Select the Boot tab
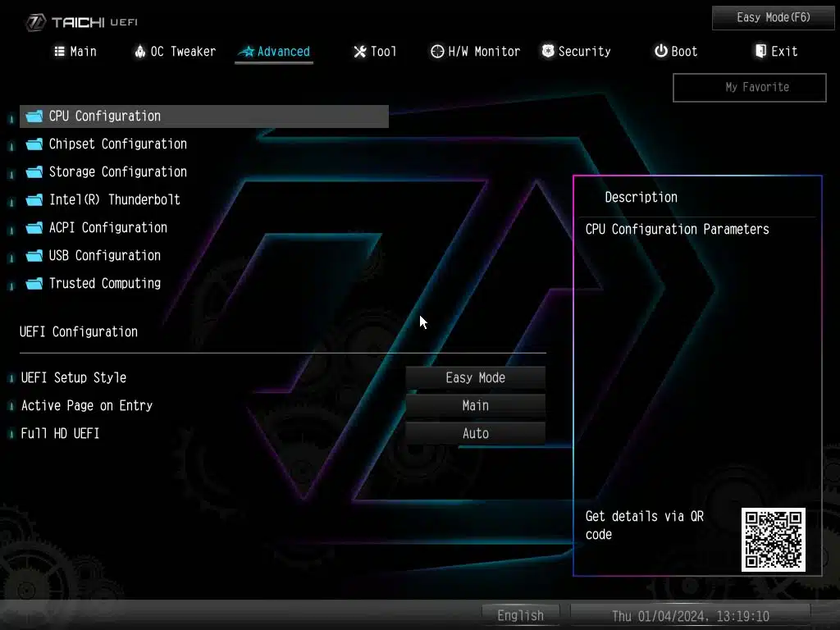840x630 pixels. pyautogui.click(x=675, y=51)
